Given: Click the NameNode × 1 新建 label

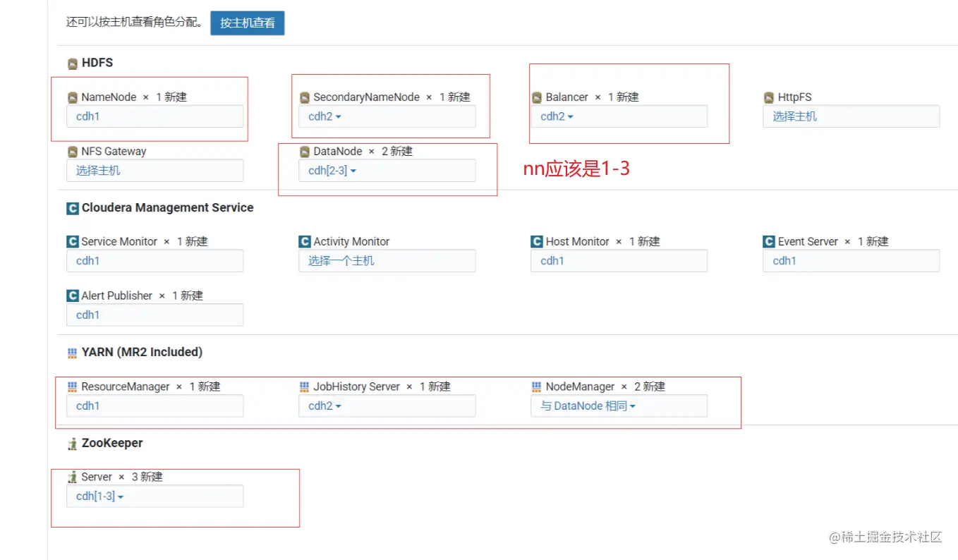Looking at the screenshot, I should [134, 97].
